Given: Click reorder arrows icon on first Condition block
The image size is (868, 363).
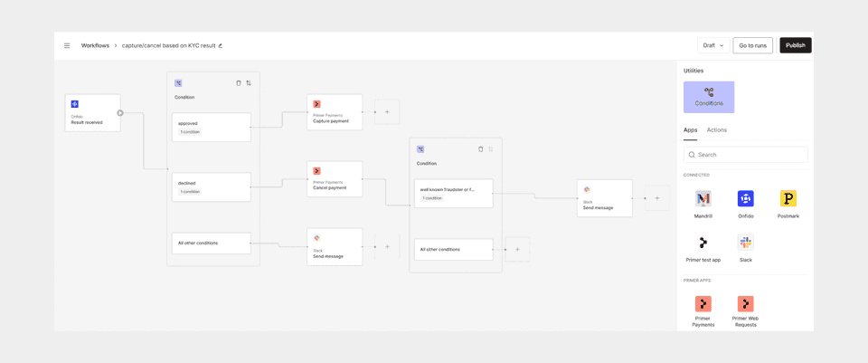Looking at the screenshot, I should click(x=249, y=83).
